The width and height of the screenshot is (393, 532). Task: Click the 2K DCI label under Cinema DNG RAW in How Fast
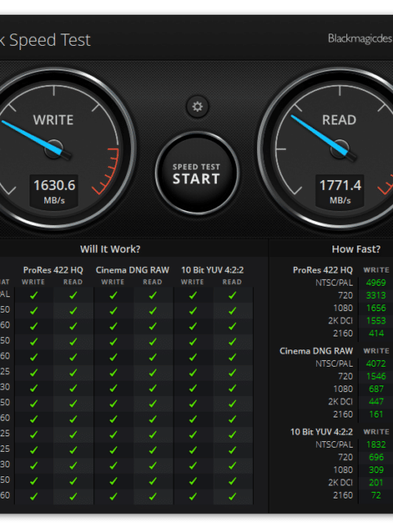[x=340, y=402]
